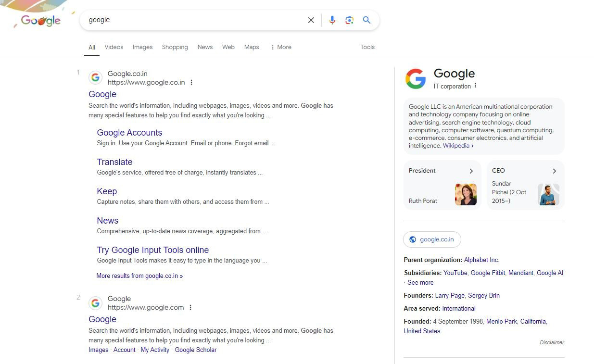This screenshot has height=364, width=594.
Task: Click the G favicon beside Google.co.in result
Action: tap(95, 77)
